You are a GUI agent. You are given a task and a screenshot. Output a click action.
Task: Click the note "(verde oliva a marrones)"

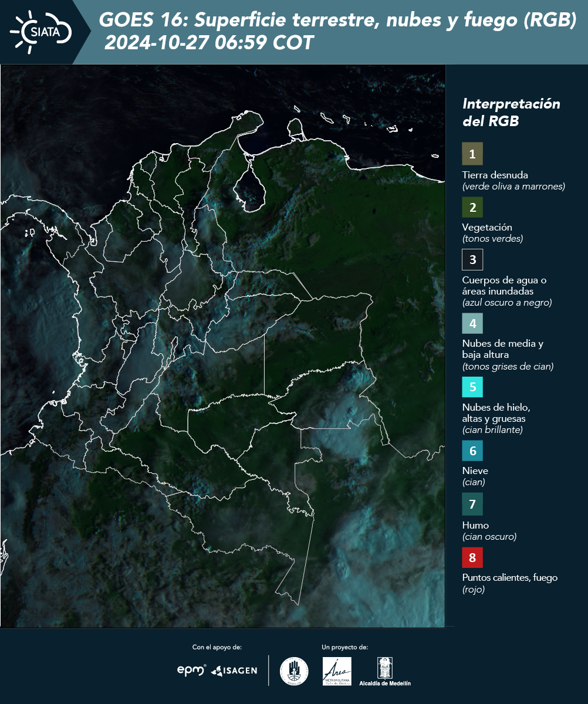513,187
